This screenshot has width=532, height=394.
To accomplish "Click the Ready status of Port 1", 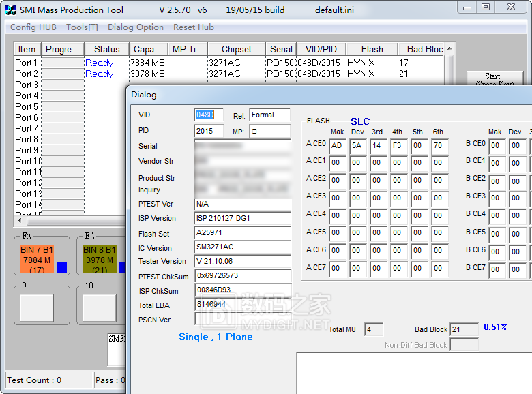I will click(99, 63).
